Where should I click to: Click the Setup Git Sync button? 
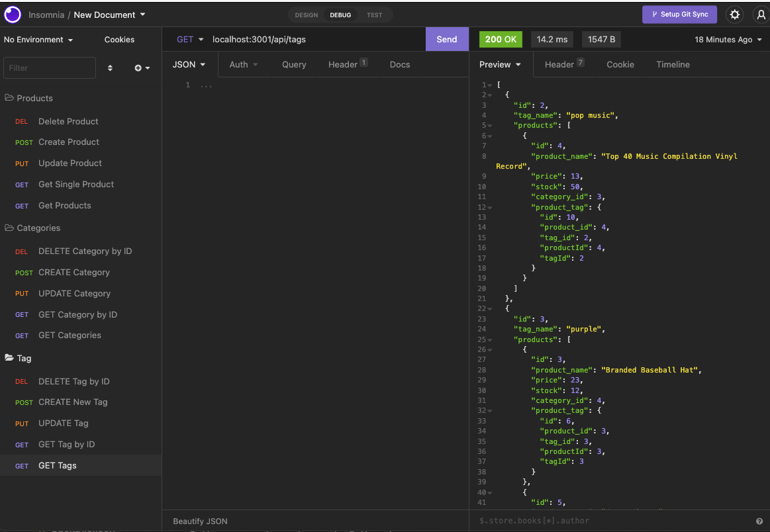(x=679, y=14)
